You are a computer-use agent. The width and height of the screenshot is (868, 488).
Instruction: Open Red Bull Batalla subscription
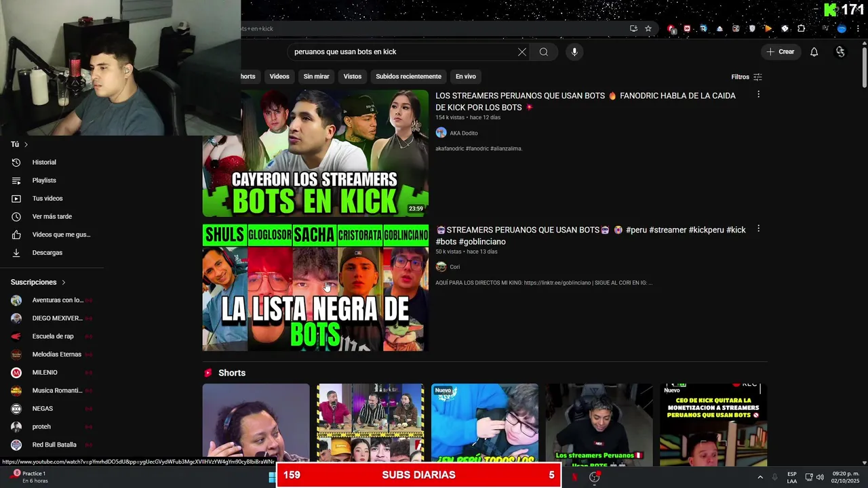(52, 445)
